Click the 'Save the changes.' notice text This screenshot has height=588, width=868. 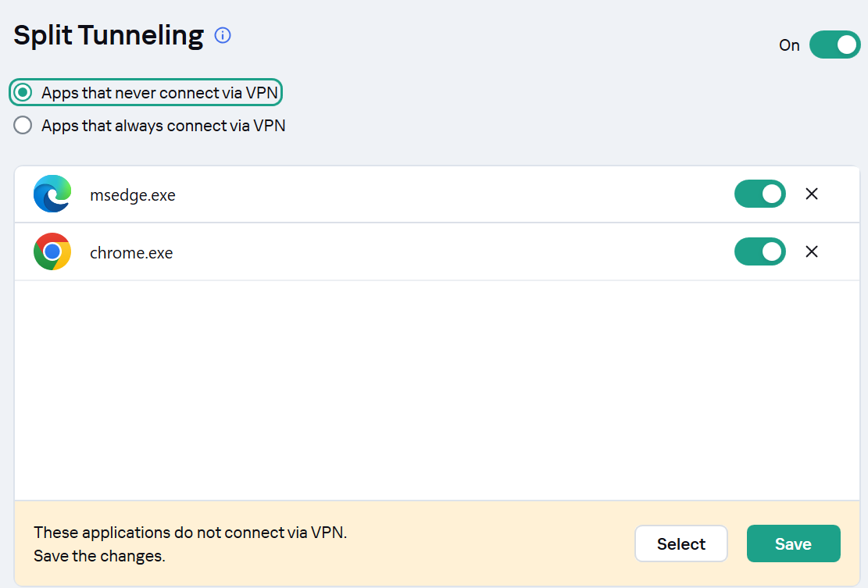point(99,556)
